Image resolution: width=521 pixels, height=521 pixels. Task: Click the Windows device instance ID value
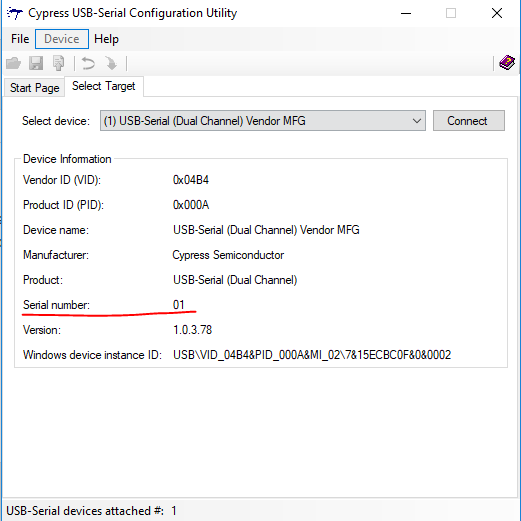[x=312, y=355]
